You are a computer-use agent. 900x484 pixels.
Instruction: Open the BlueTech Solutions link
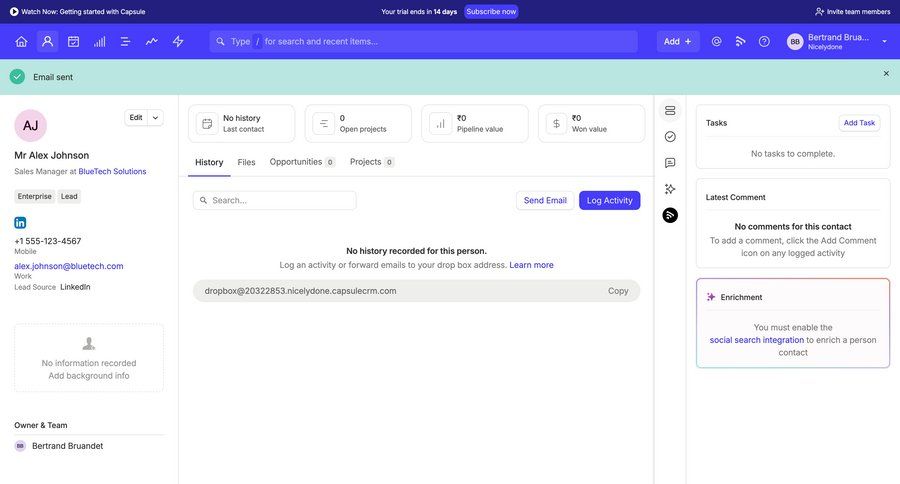[112, 171]
